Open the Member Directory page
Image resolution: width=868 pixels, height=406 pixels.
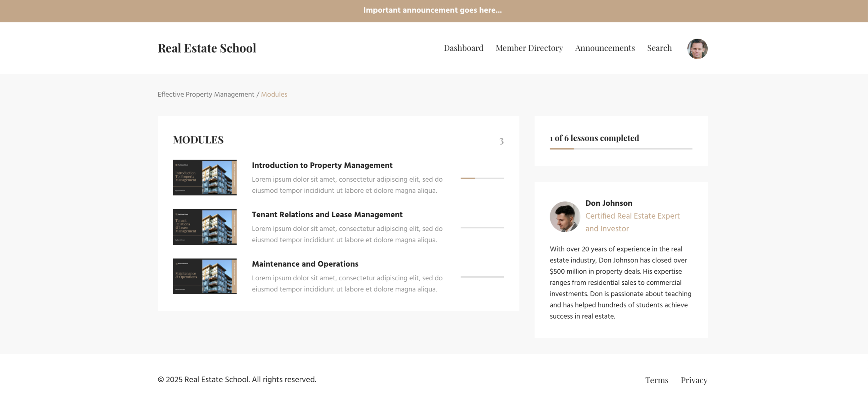click(529, 48)
